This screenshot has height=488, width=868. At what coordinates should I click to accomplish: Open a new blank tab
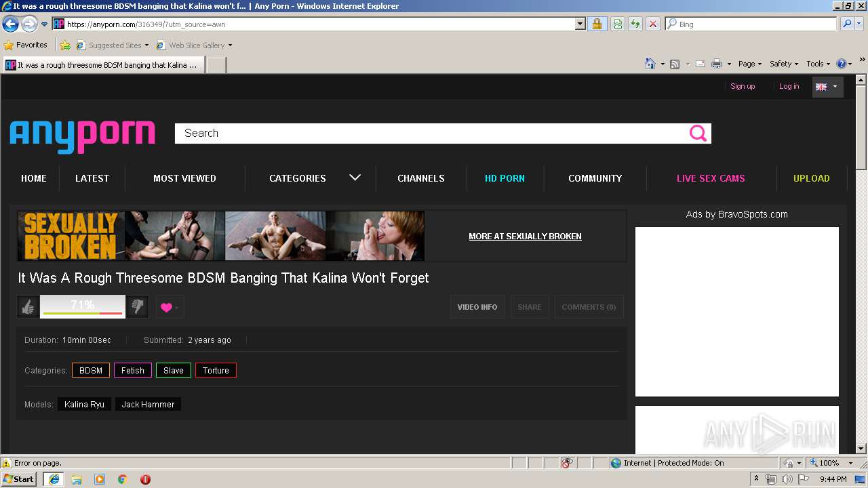[216, 65]
